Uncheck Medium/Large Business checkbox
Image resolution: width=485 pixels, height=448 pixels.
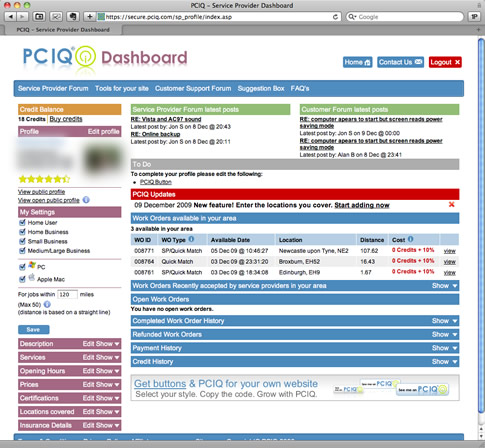[x=22, y=250]
